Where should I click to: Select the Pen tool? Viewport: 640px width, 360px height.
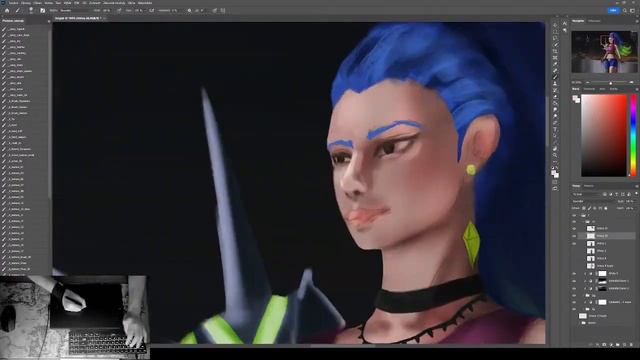pyautogui.click(x=555, y=122)
